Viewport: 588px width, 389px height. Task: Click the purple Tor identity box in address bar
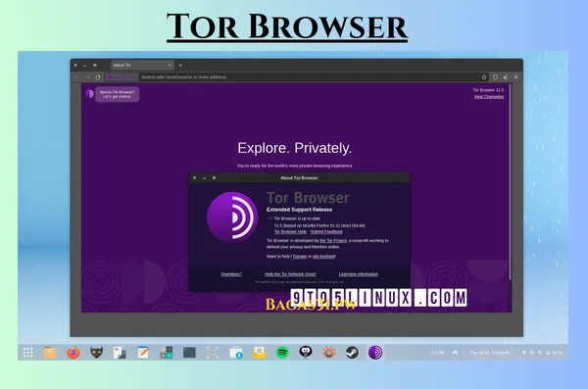coord(122,77)
